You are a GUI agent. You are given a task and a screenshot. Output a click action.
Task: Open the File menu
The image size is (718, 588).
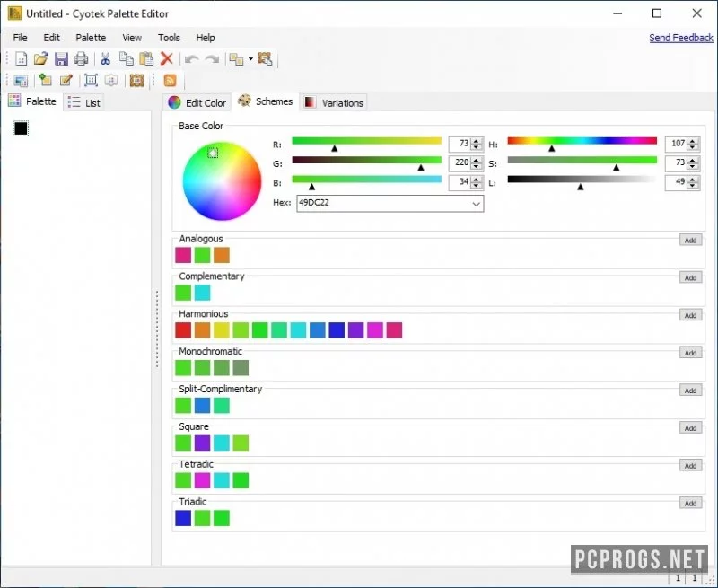[20, 38]
